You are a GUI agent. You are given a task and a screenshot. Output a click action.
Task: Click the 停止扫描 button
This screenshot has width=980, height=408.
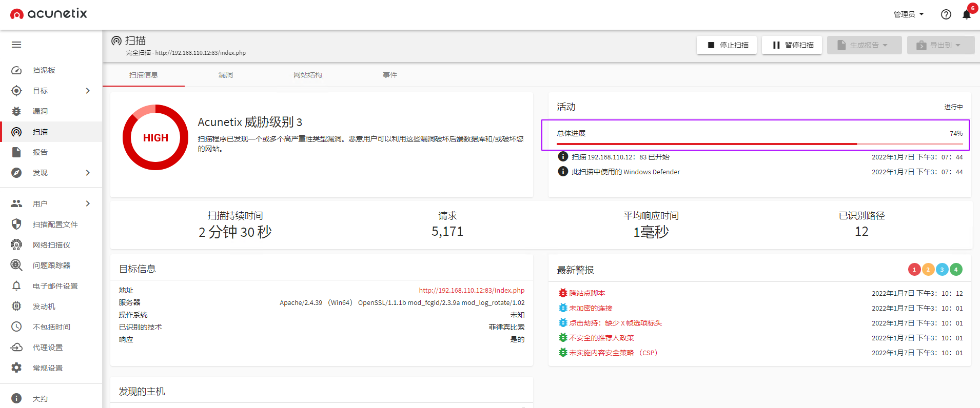[x=727, y=45]
